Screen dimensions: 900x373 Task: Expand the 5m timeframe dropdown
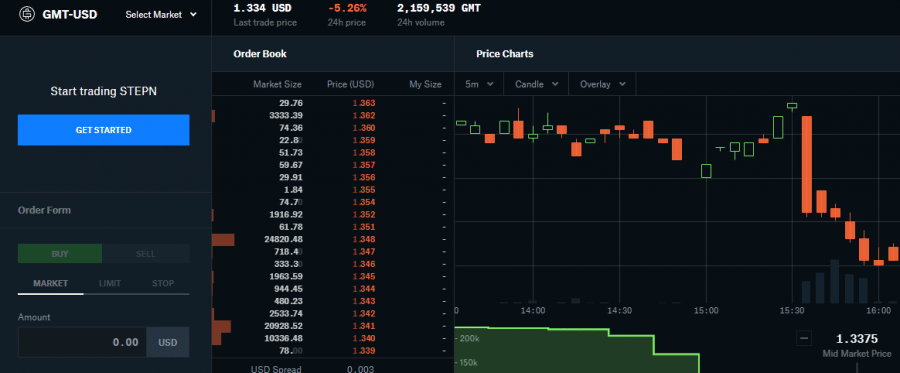point(479,84)
